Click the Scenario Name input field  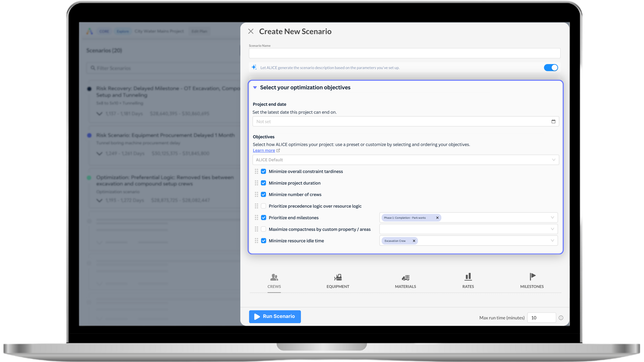[x=404, y=53]
